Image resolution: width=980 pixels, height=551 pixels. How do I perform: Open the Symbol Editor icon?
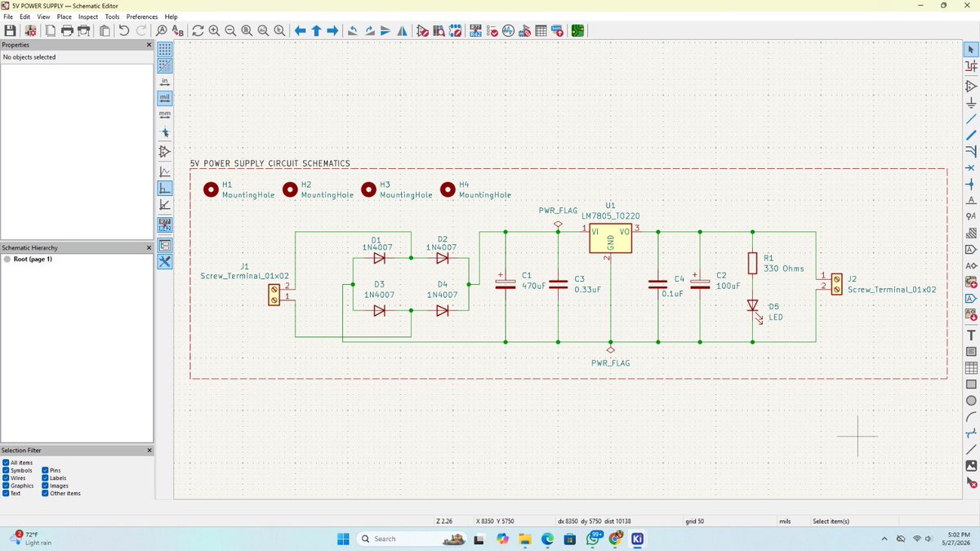coord(422,30)
